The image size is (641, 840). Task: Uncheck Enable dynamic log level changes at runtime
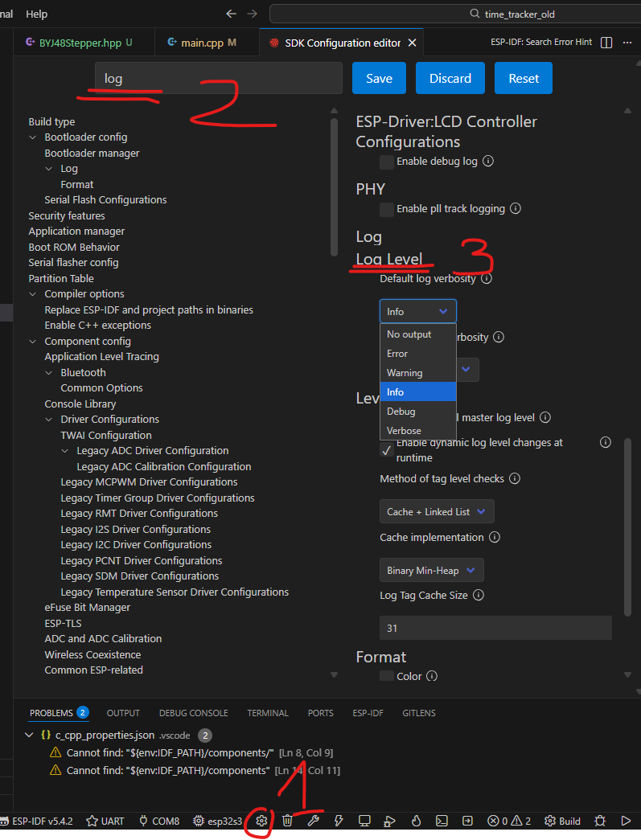click(x=387, y=450)
